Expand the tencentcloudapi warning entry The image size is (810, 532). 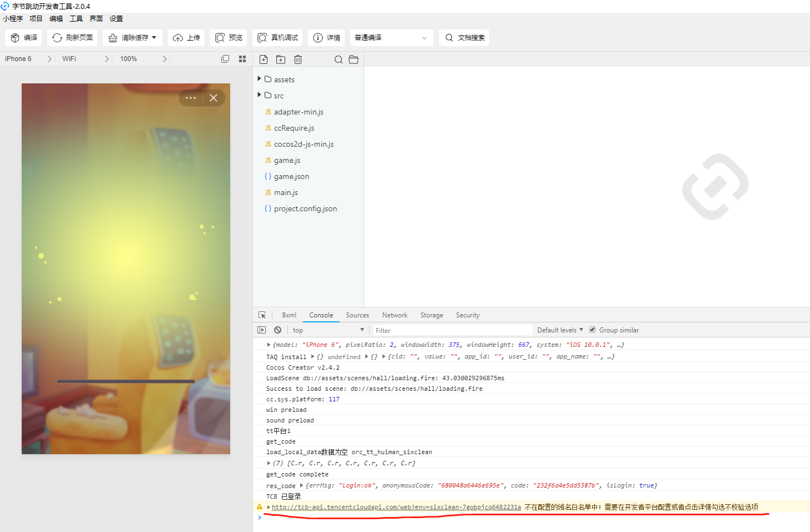[269, 507]
